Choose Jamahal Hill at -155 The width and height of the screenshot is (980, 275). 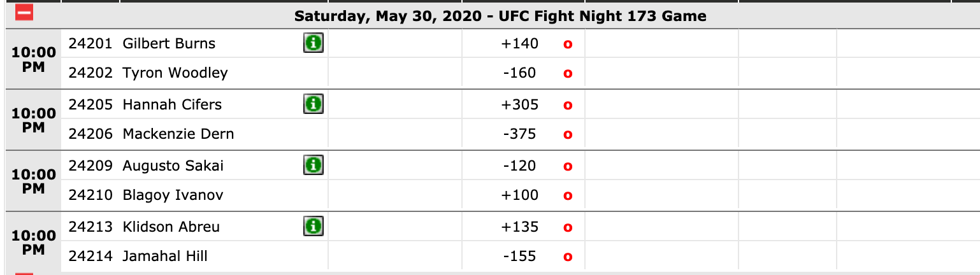point(519,256)
